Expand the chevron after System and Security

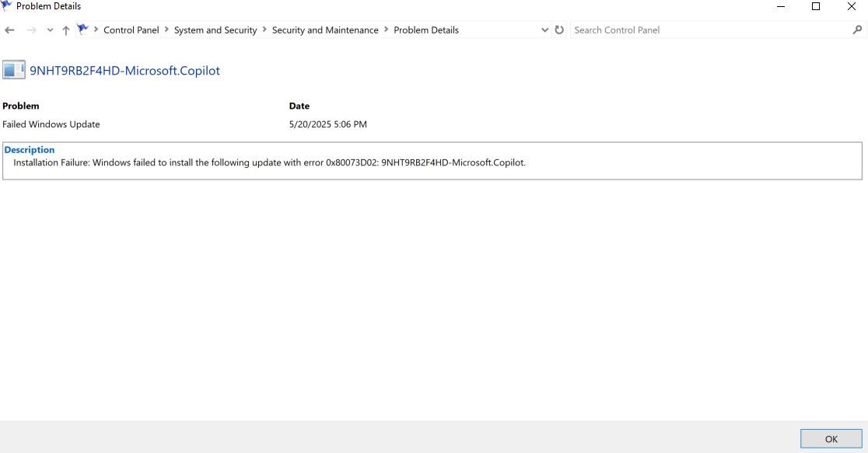pos(264,30)
